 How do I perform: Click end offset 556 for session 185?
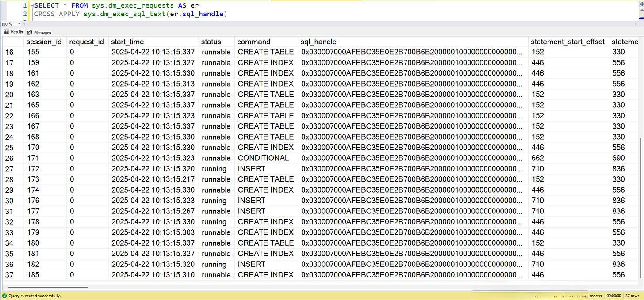coord(624,275)
